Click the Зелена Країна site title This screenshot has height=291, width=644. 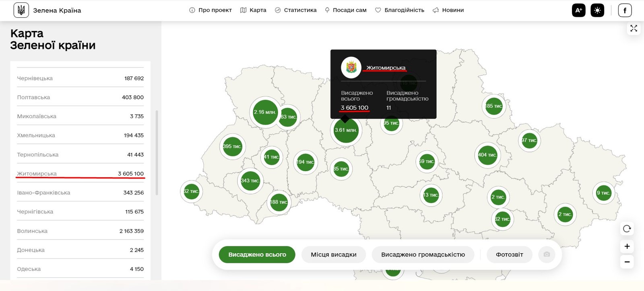coord(57,10)
